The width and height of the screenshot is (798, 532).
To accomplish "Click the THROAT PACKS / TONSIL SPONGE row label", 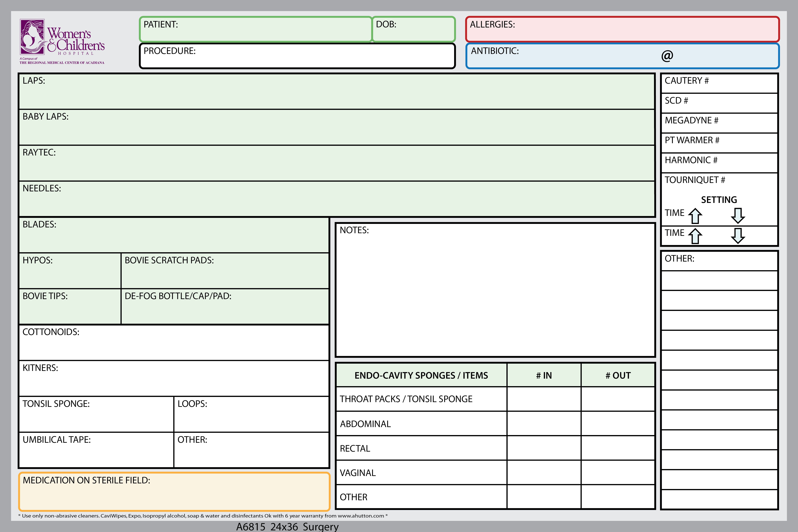I will tap(406, 399).
